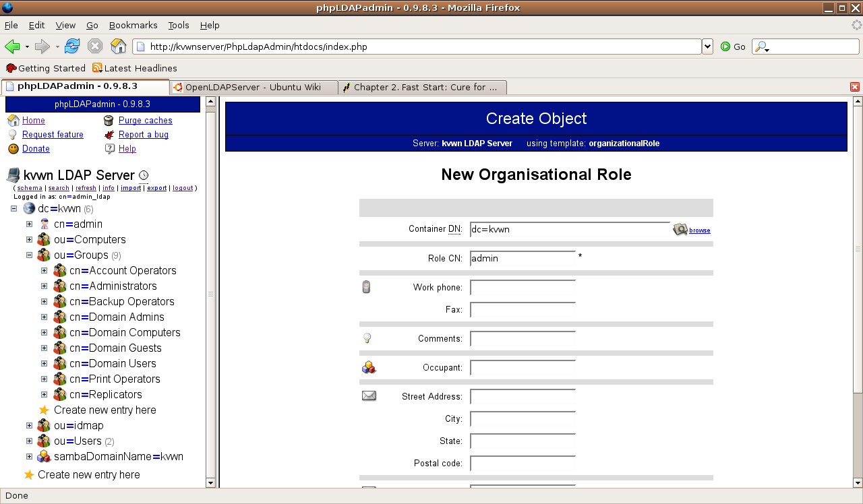863x504 pixels.
Task: Click the Purge caches trash icon
Action: (109, 120)
